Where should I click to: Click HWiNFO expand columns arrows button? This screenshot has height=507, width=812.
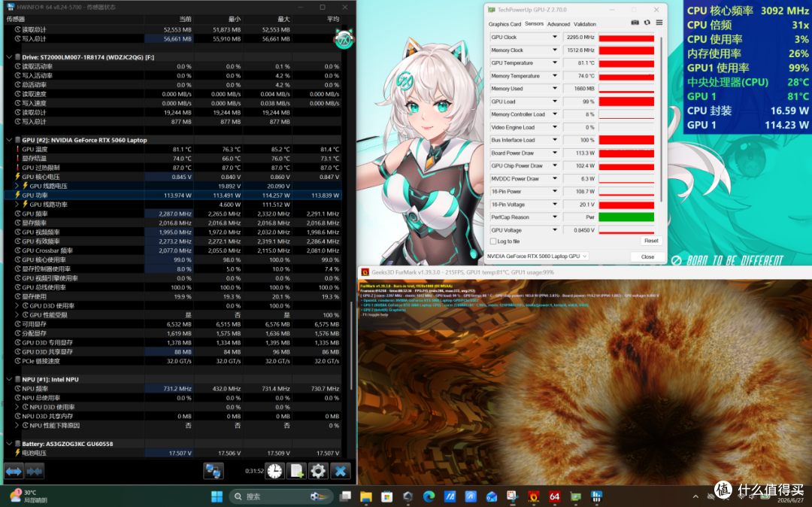pyautogui.click(x=14, y=471)
